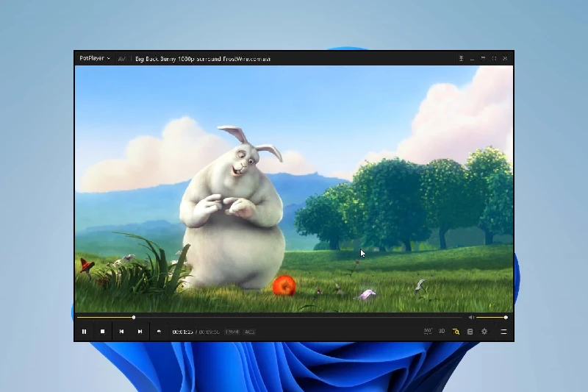Skip to the next track

coord(140,332)
